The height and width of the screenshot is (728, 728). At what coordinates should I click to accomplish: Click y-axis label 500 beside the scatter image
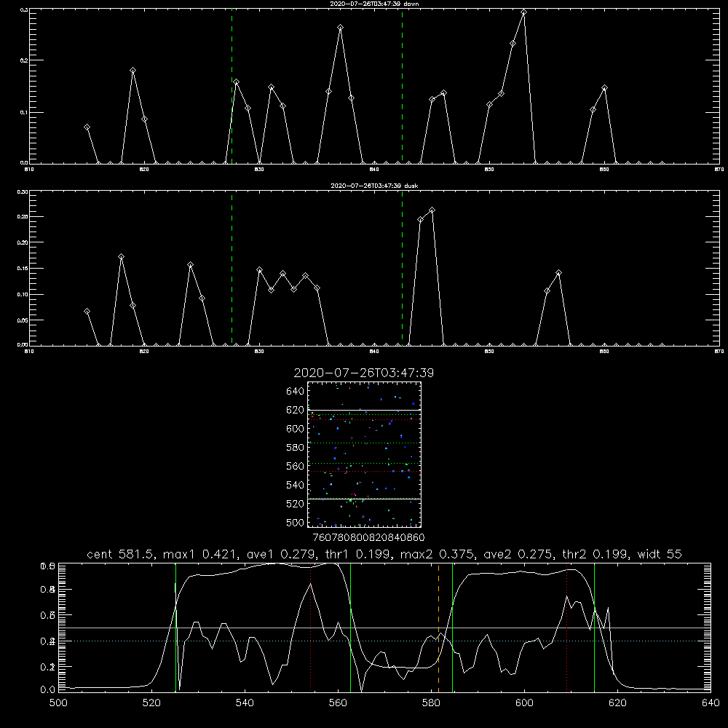[x=296, y=523]
